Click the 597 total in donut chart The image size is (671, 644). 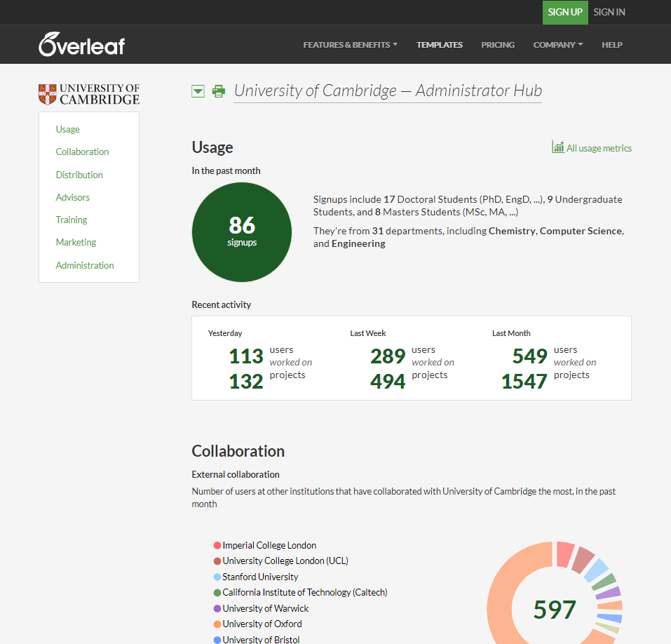tap(555, 610)
